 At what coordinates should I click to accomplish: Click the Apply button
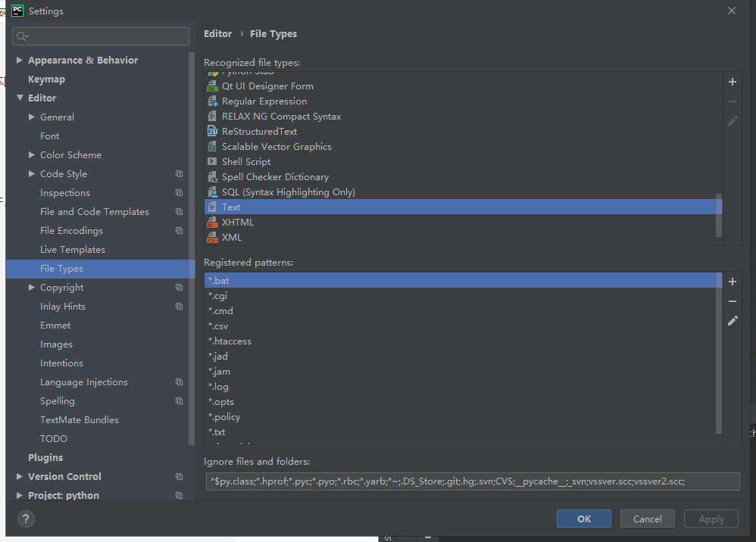pyautogui.click(x=711, y=519)
